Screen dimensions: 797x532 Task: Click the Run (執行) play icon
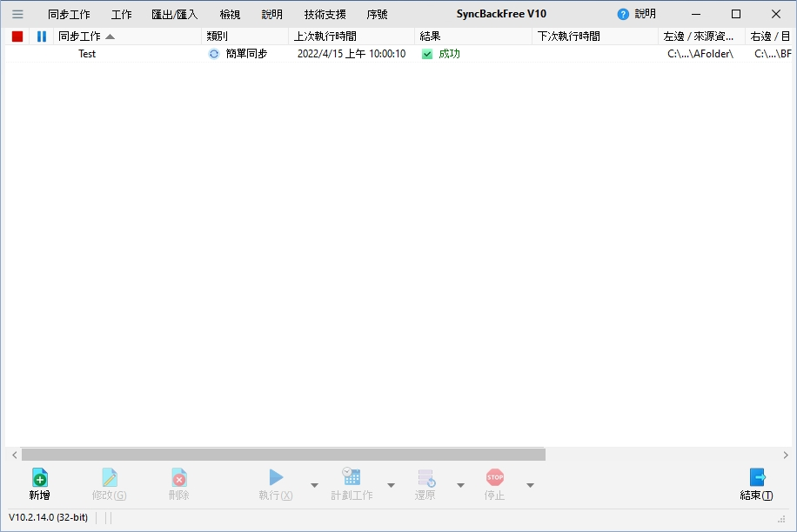coord(276,477)
